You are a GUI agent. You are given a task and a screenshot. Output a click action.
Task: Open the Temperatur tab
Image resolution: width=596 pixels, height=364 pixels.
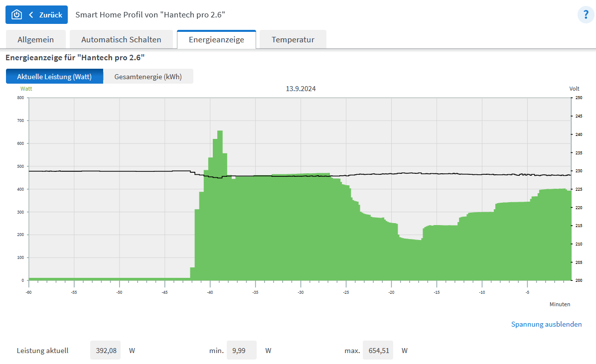pyautogui.click(x=293, y=40)
